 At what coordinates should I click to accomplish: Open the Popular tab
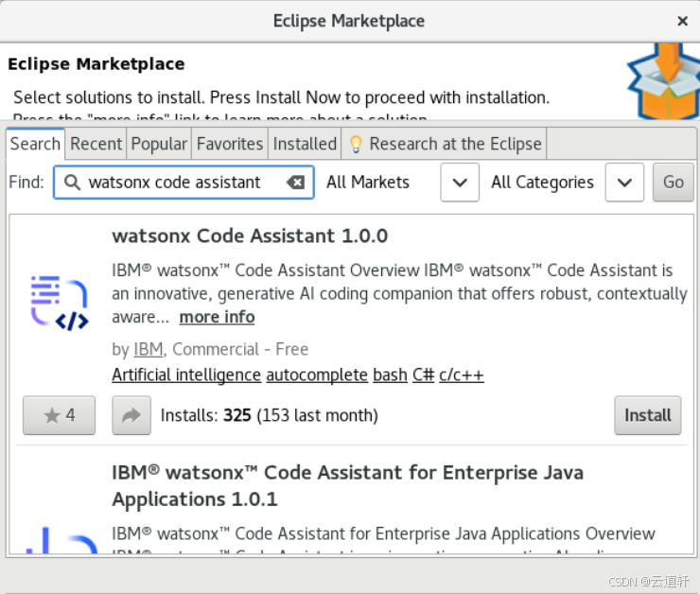[x=159, y=144]
